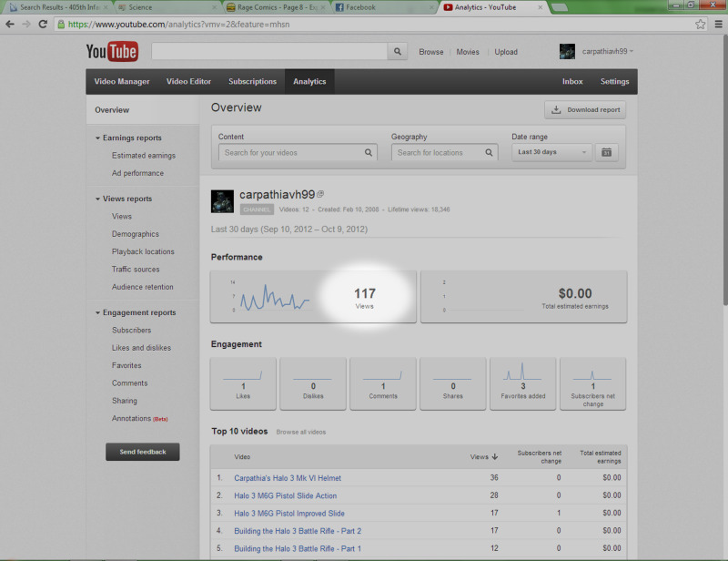The image size is (728, 561).
Task: Click Download report button
Action: pyautogui.click(x=585, y=109)
